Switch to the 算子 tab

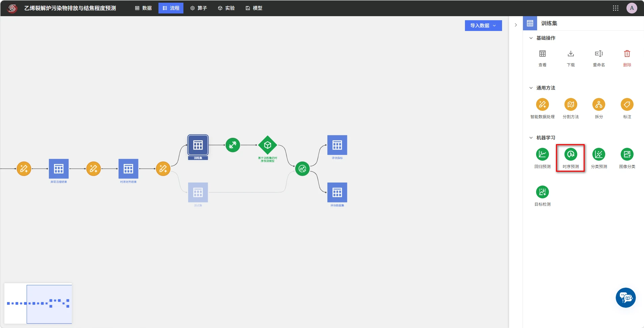coord(199,8)
